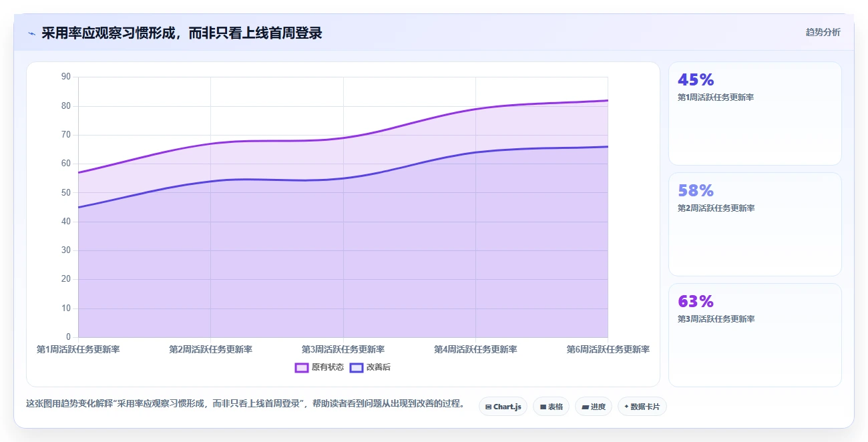This screenshot has width=868, height=442.
Task: Open the 63% 第3周活跃任务更新率 card
Action: pyautogui.click(x=755, y=335)
